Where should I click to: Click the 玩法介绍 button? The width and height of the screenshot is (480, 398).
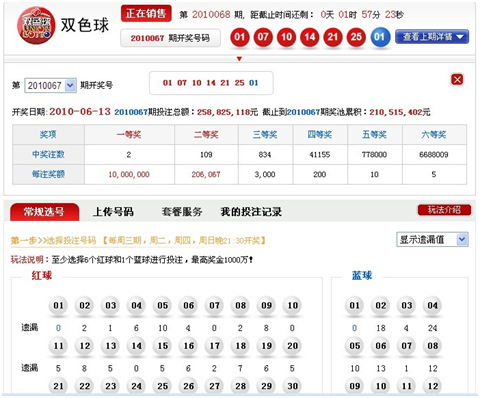pyautogui.click(x=444, y=210)
